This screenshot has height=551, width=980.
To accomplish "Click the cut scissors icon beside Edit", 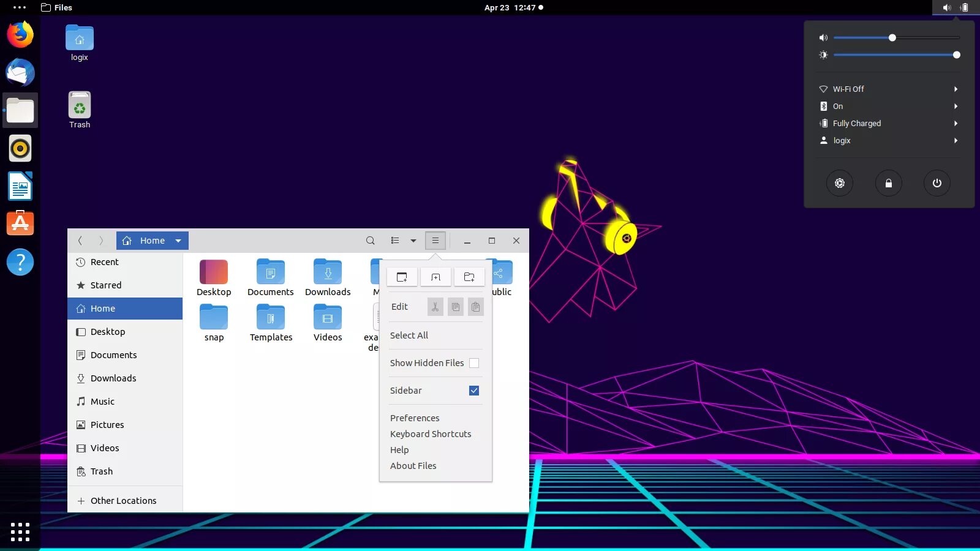I will [x=435, y=307].
